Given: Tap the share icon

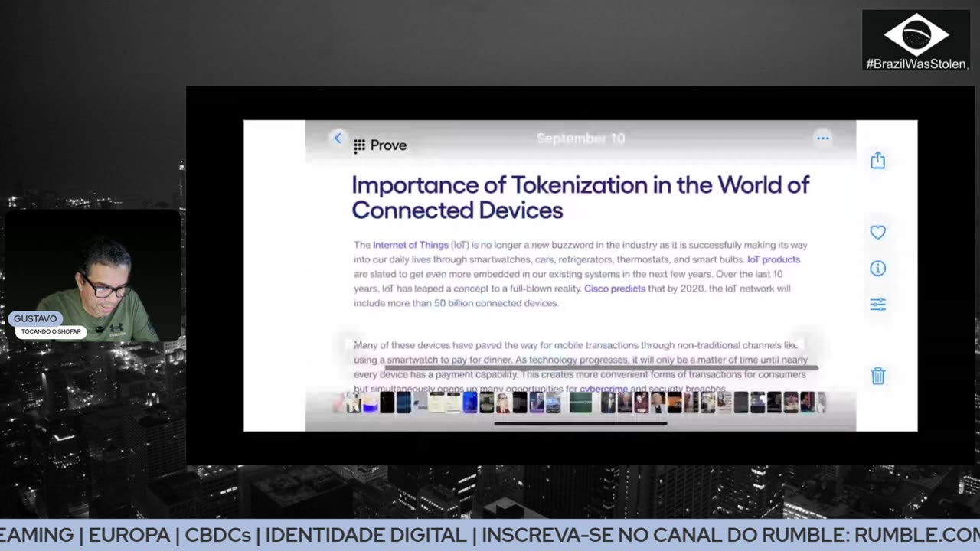Looking at the screenshot, I should pos(877,160).
